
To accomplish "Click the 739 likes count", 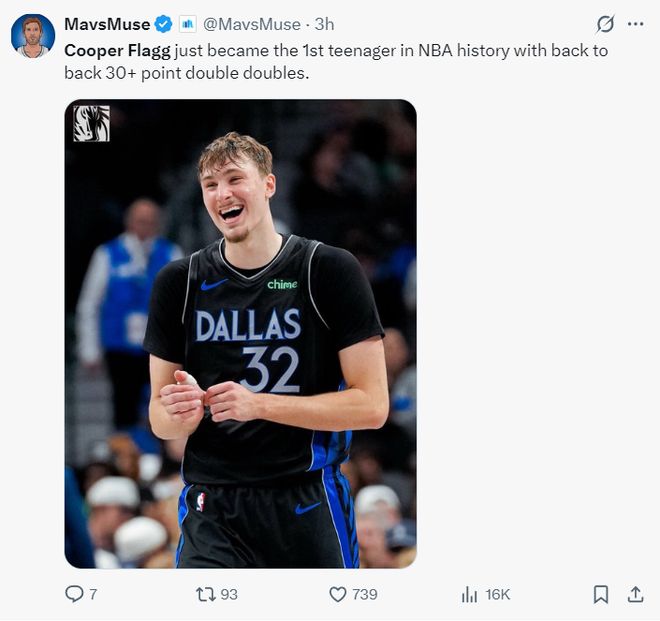I will 365,594.
